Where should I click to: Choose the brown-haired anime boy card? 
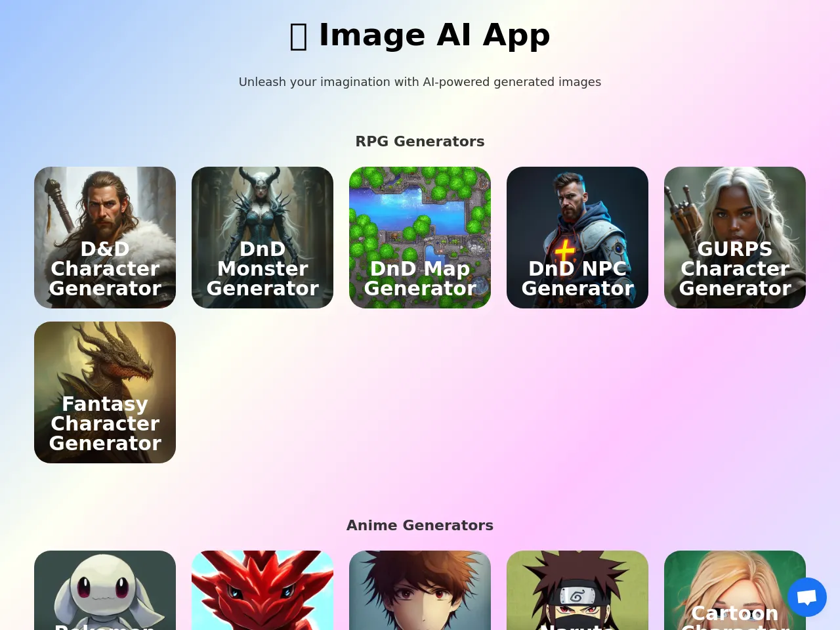tap(420, 591)
